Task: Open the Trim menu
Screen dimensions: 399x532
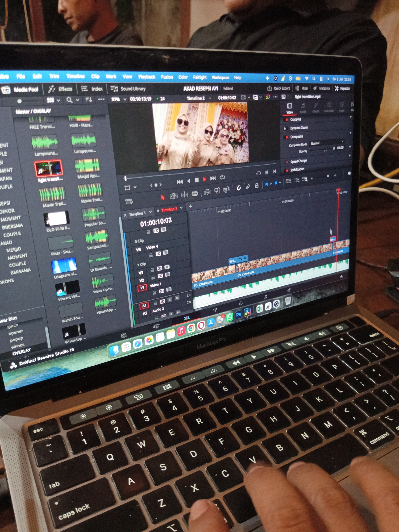Action: [x=54, y=76]
